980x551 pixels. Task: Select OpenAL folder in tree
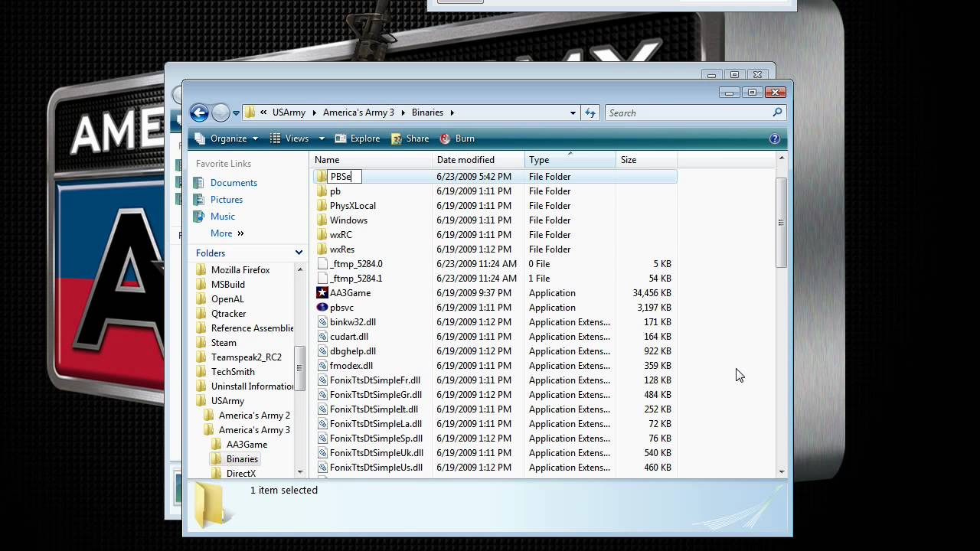pyautogui.click(x=227, y=299)
